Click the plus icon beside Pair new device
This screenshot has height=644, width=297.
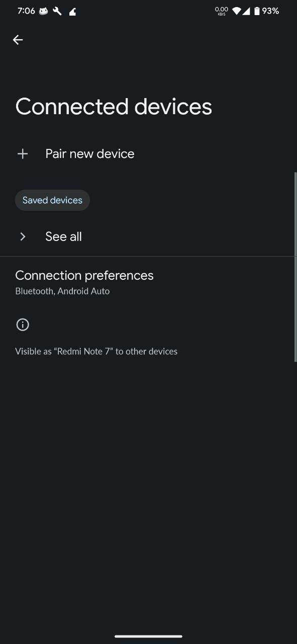[23, 154]
